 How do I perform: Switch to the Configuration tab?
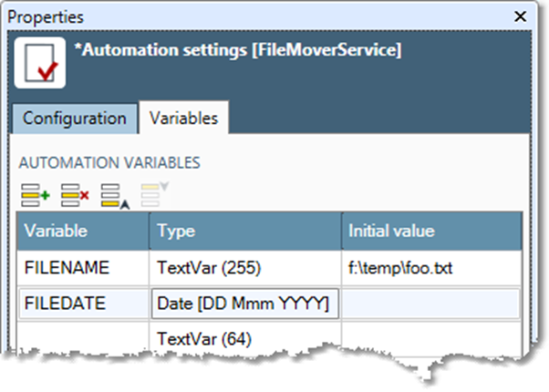click(75, 119)
